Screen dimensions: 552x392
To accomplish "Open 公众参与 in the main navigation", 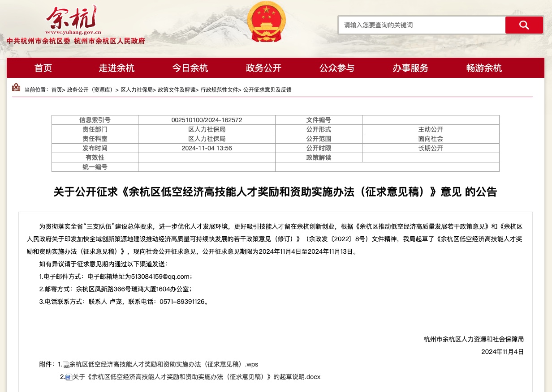I will point(337,68).
